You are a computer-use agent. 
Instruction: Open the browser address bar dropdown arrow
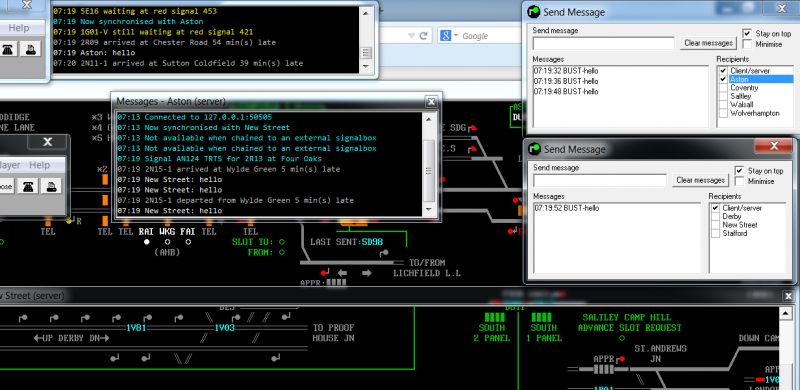411,36
